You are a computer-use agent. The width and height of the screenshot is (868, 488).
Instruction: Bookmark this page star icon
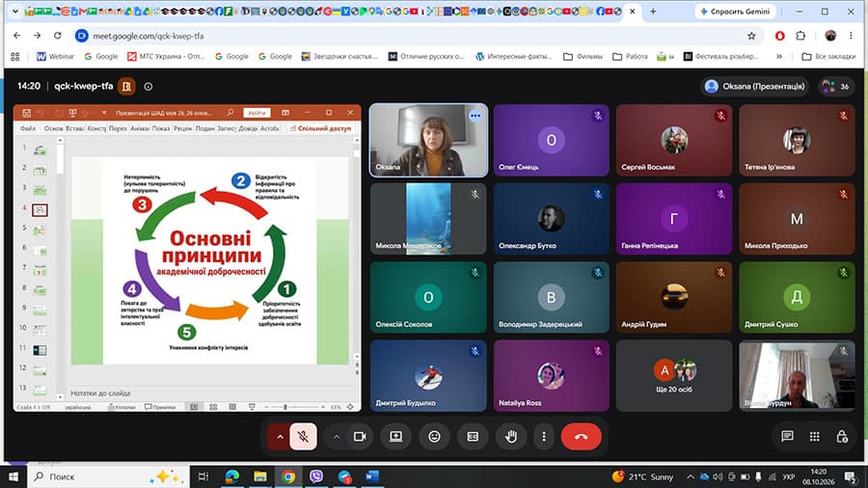(751, 36)
